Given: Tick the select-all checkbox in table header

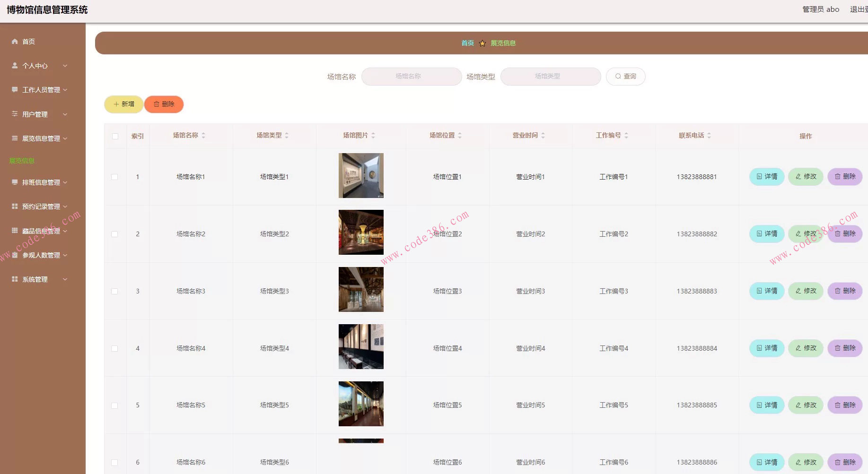Looking at the screenshot, I should 115,136.
